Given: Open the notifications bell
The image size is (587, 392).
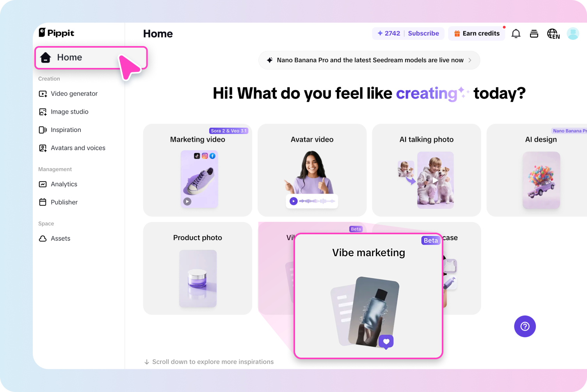Looking at the screenshot, I should click(516, 34).
